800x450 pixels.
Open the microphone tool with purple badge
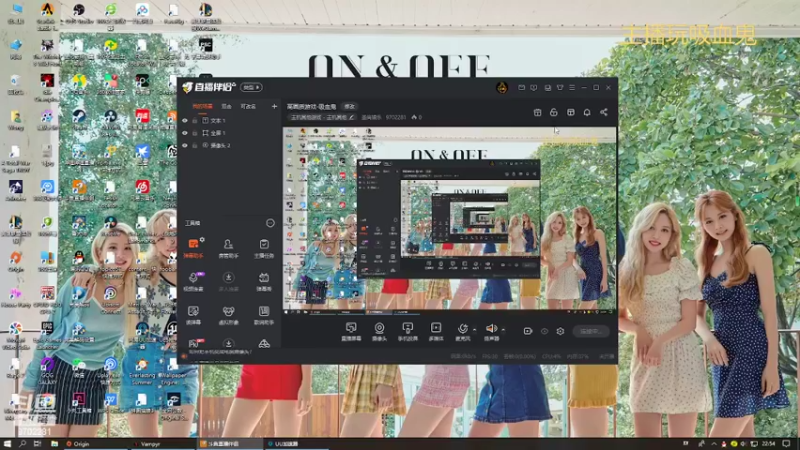point(193,281)
